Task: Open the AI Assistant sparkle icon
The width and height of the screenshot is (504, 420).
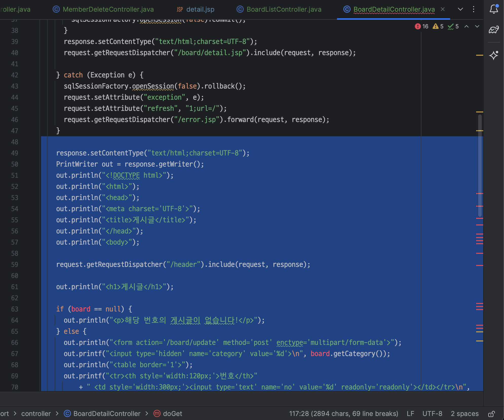Action: (x=494, y=55)
